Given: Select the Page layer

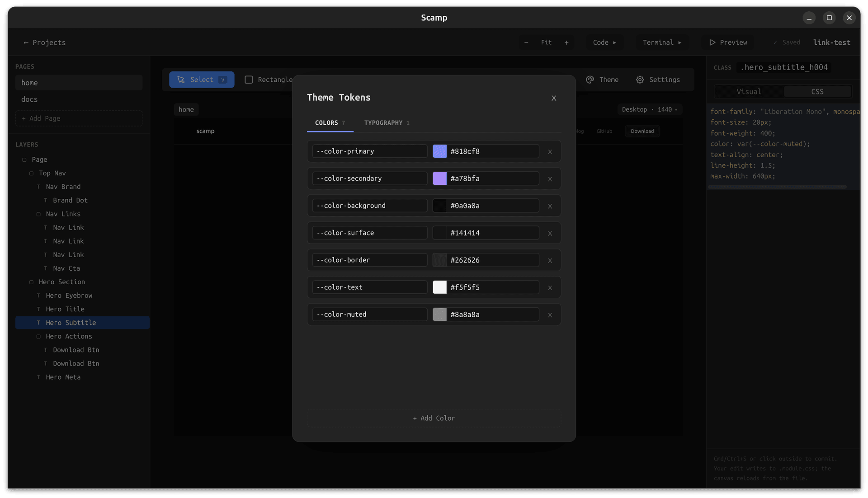Looking at the screenshot, I should click(82, 160).
